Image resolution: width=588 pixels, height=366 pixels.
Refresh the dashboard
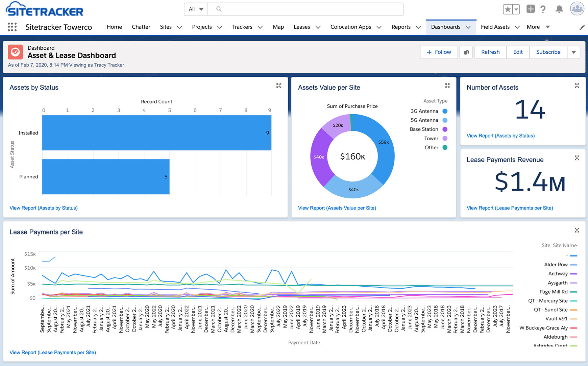tap(490, 52)
